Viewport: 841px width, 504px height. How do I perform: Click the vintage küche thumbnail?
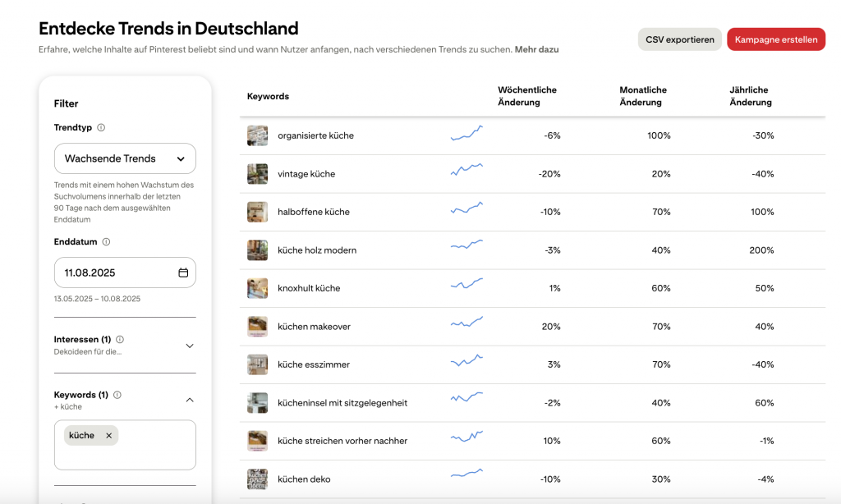click(258, 174)
